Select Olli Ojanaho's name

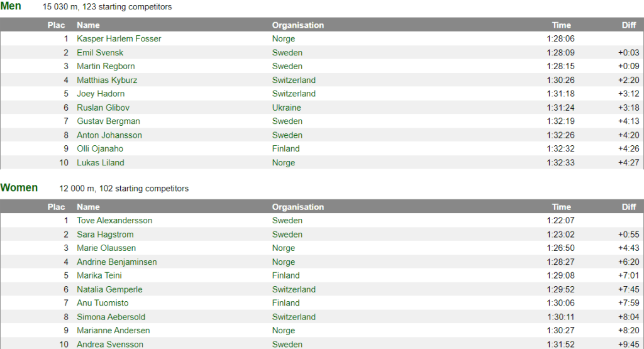pos(100,149)
